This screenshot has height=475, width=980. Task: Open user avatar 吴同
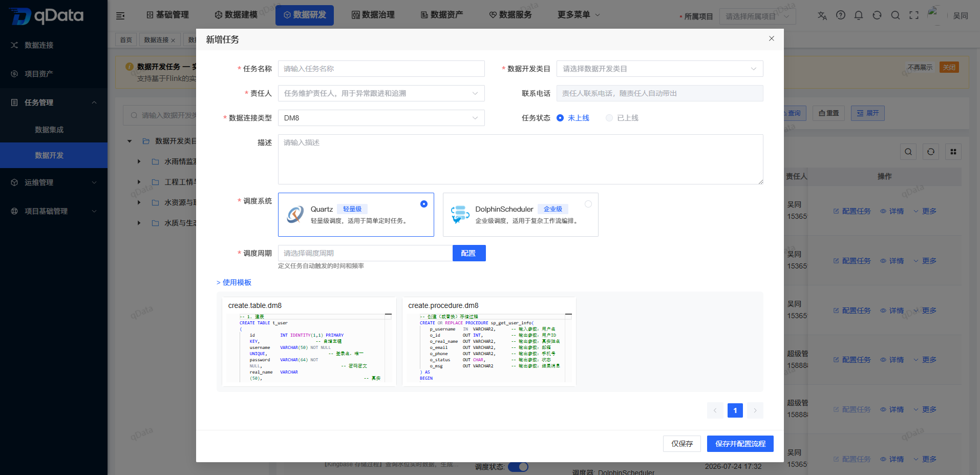pyautogui.click(x=948, y=15)
